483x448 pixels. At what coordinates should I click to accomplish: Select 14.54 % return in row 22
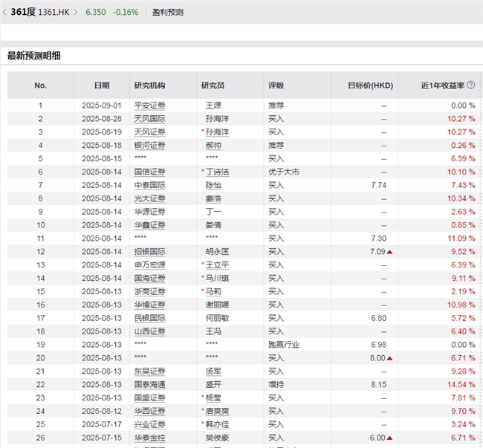click(461, 385)
